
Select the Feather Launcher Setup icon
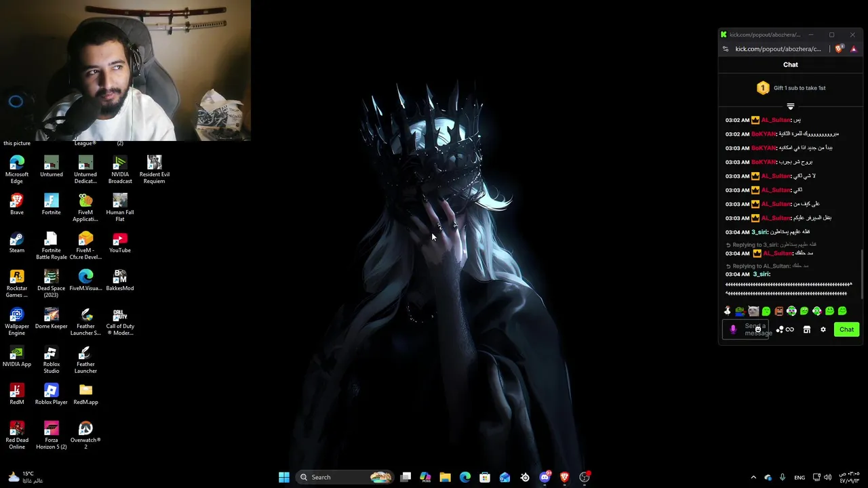click(85, 321)
